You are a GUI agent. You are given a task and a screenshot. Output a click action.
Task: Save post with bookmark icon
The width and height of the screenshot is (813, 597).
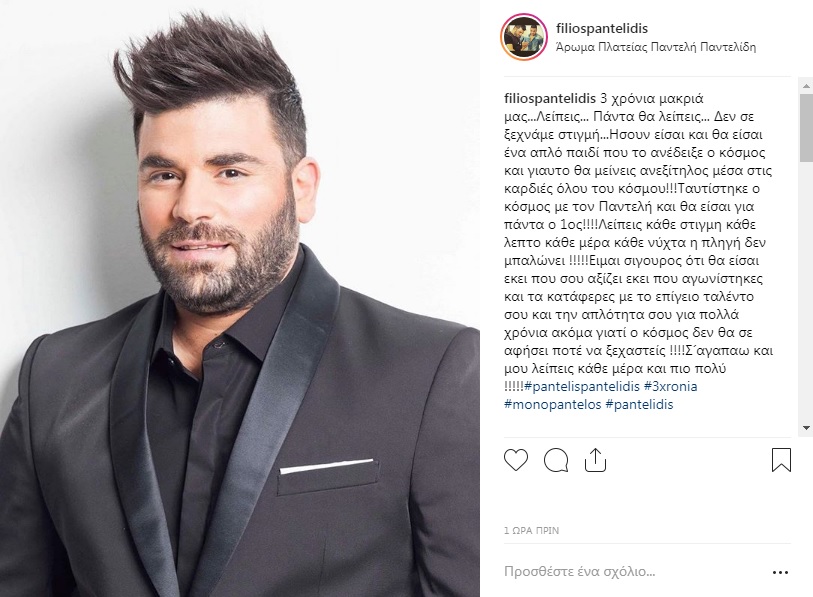pyautogui.click(x=781, y=460)
